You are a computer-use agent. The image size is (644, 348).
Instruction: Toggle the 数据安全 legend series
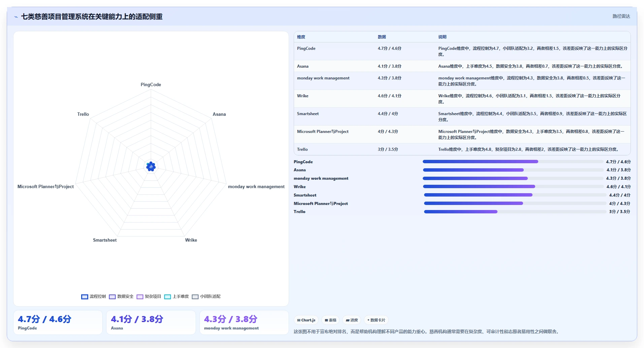(x=121, y=297)
